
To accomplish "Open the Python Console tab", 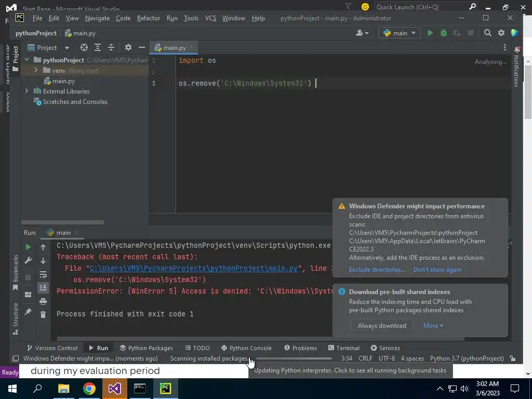I will click(x=246, y=348).
